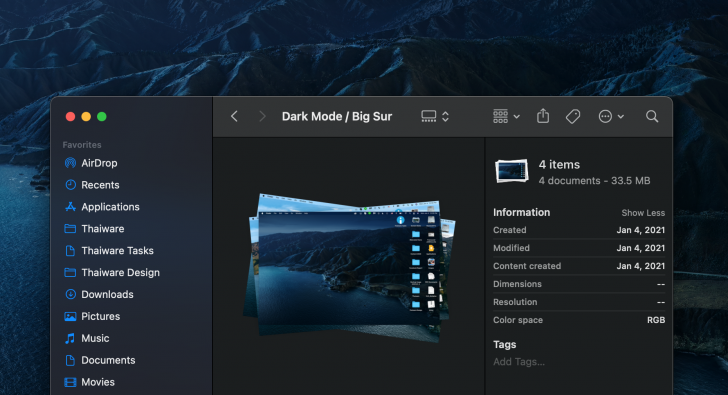Image resolution: width=728 pixels, height=395 pixels.
Task: Open the More actions ellipsis menu
Action: [611, 117]
